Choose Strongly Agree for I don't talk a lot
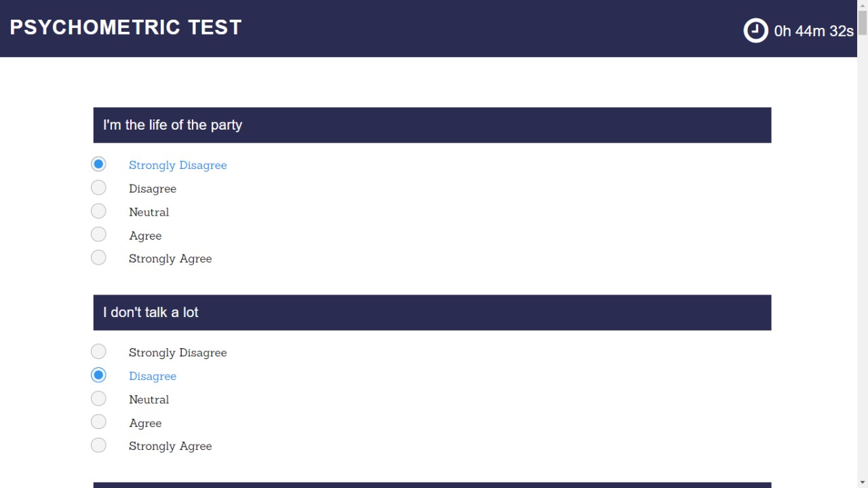Image resolution: width=868 pixels, height=488 pixels. 98,445
